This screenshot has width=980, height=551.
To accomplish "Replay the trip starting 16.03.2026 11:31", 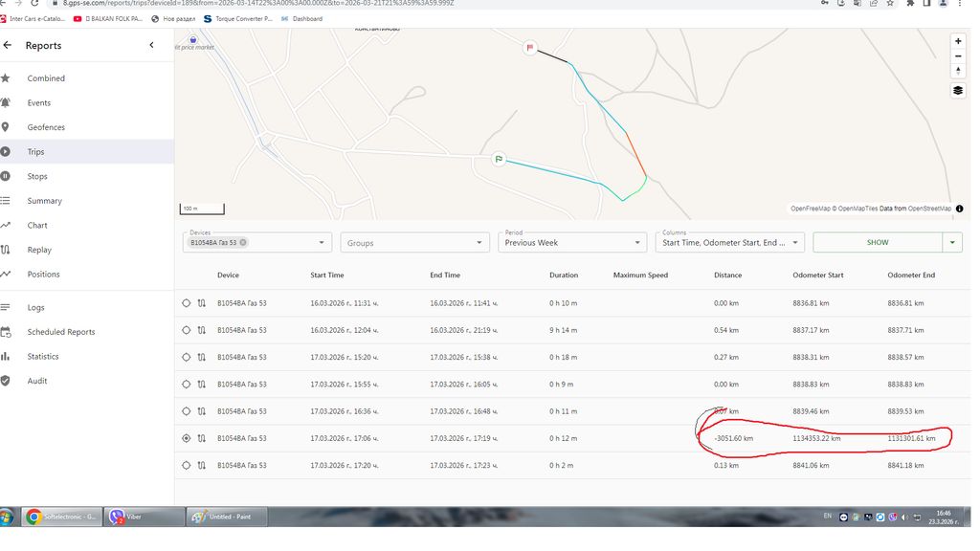I will coord(201,303).
